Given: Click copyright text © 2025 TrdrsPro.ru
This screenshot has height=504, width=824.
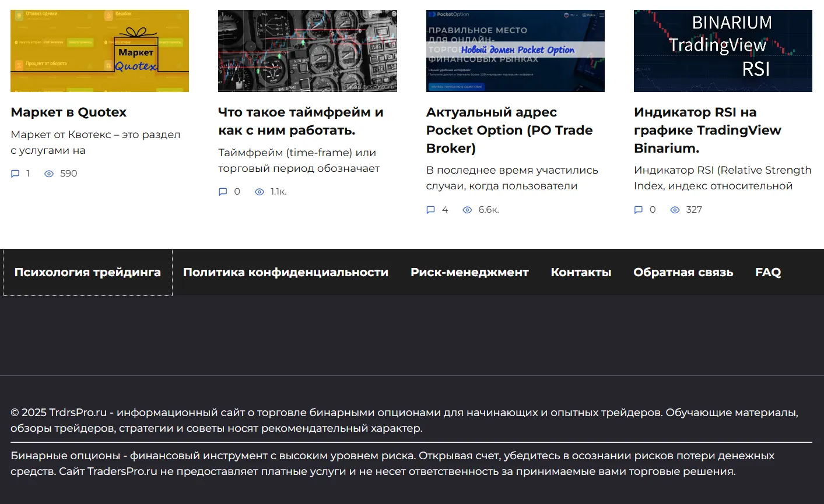Looking at the screenshot, I should tap(404, 420).
